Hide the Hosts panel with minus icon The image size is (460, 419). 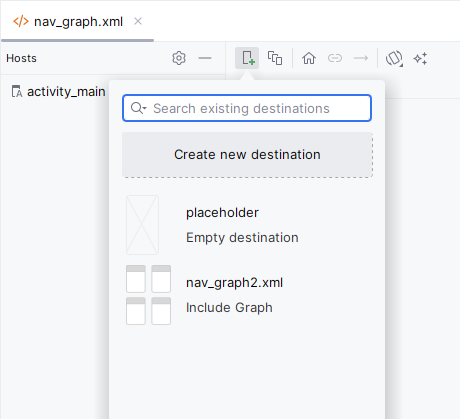point(205,58)
